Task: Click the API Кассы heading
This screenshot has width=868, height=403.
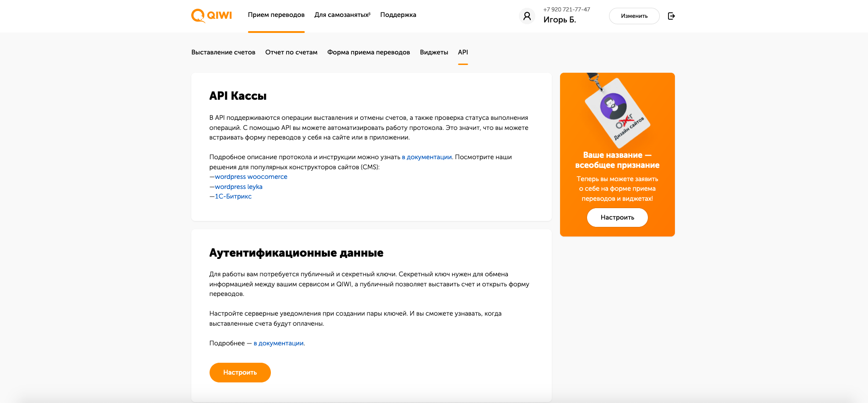Action: 238,96
